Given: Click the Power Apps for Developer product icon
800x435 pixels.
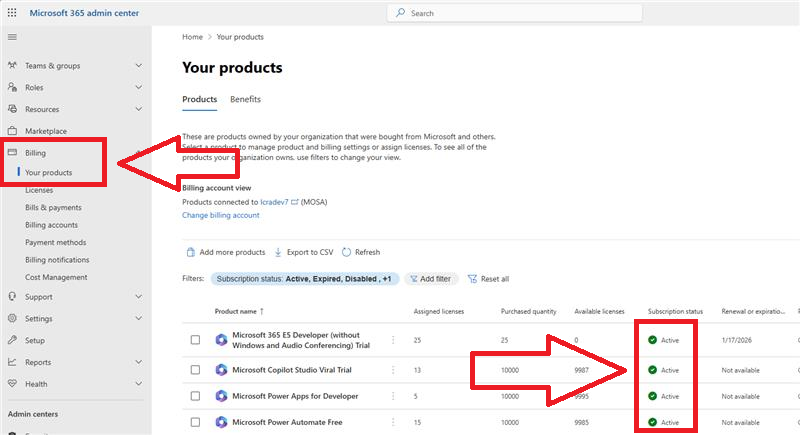Looking at the screenshot, I should coord(221,396).
